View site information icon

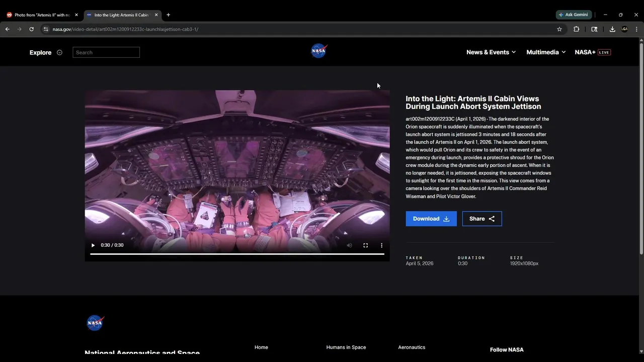[46, 29]
